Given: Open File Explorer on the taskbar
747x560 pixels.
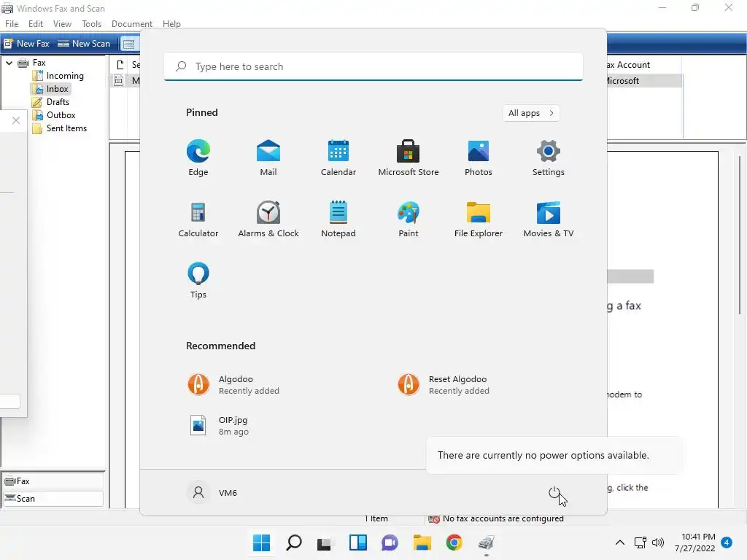Looking at the screenshot, I should 422,542.
